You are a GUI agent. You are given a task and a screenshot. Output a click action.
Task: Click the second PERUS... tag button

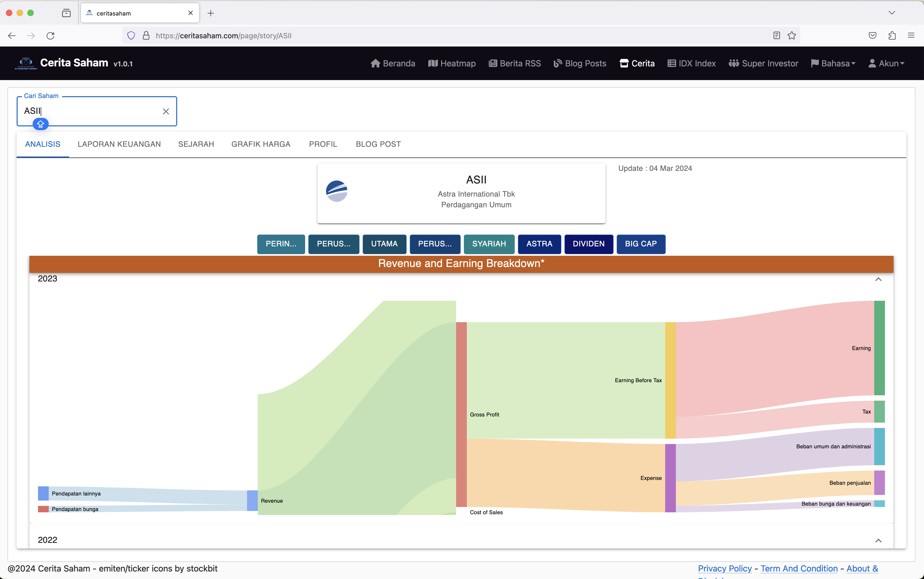(x=435, y=244)
